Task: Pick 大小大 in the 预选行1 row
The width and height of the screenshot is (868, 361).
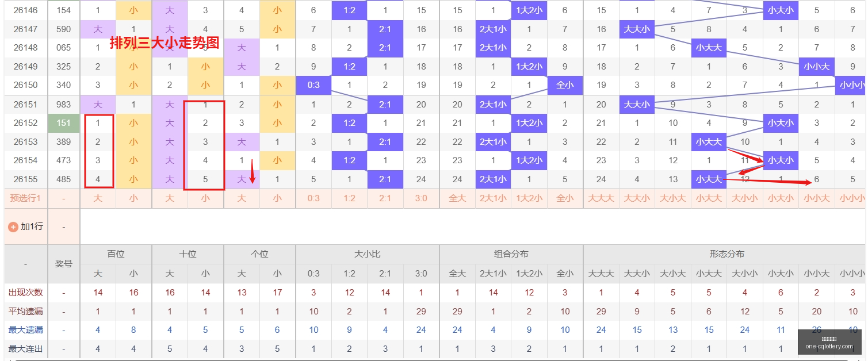Action: [x=673, y=198]
